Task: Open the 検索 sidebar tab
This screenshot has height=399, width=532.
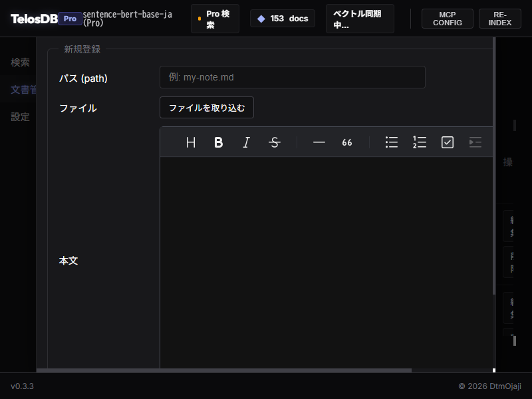Action: point(20,63)
